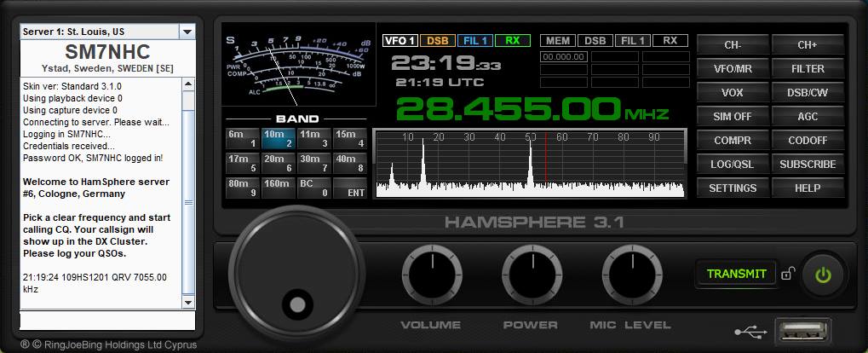Viewport: 868px width, 353px height.
Task: Click the grey FIL 1 label beside MEM
Action: point(633,40)
